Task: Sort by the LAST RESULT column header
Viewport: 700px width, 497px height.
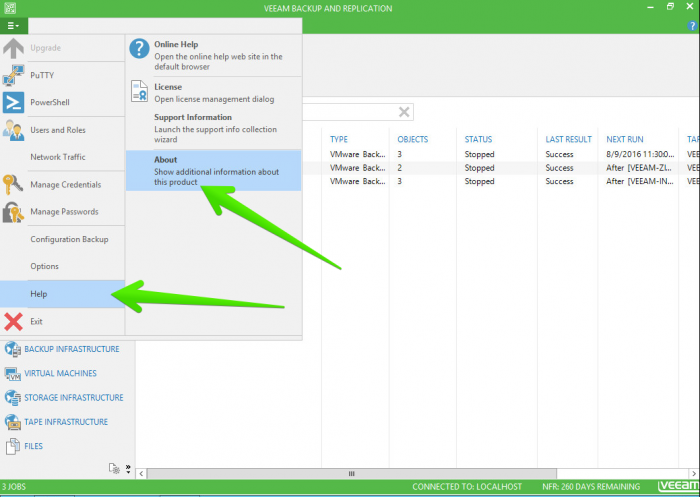Action: click(x=568, y=139)
